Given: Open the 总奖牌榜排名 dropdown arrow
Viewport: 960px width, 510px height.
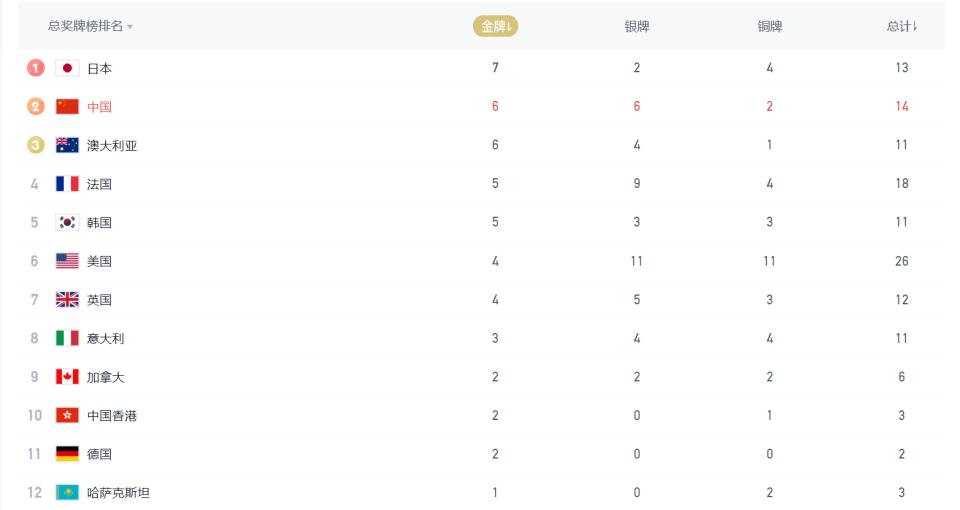Looking at the screenshot, I should coord(130,27).
